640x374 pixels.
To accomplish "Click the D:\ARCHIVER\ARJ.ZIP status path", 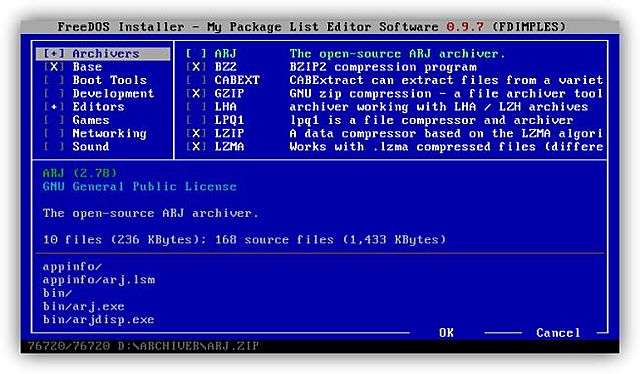I will [x=189, y=346].
